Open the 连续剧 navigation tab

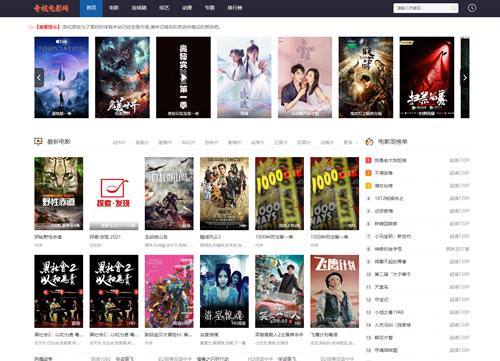(x=139, y=8)
